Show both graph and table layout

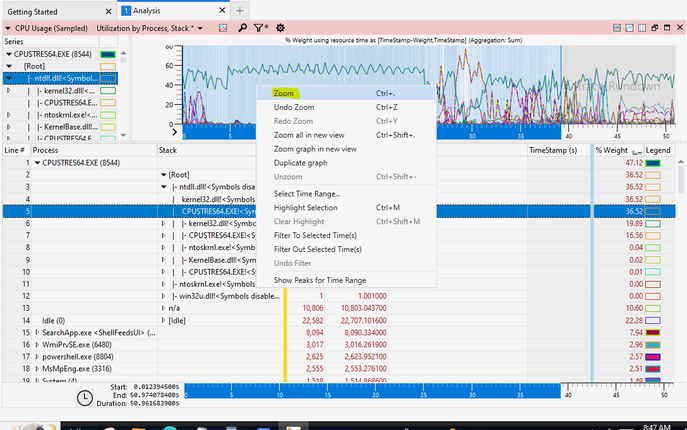pos(617,28)
